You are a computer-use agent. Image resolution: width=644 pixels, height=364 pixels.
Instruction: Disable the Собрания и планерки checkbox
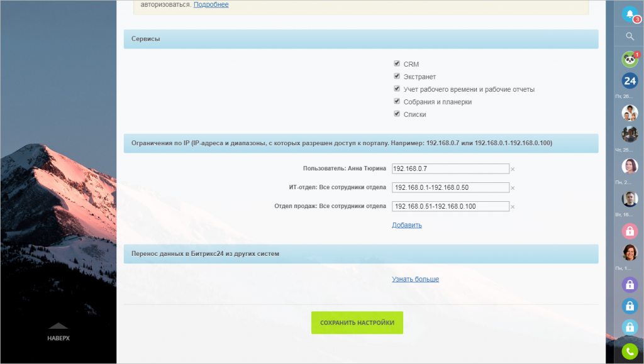(x=397, y=101)
